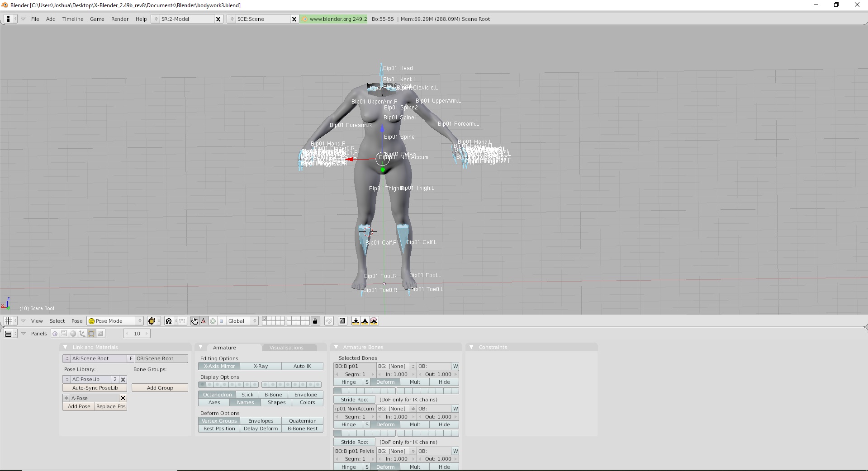Disable the Names display toggle

pos(246,402)
